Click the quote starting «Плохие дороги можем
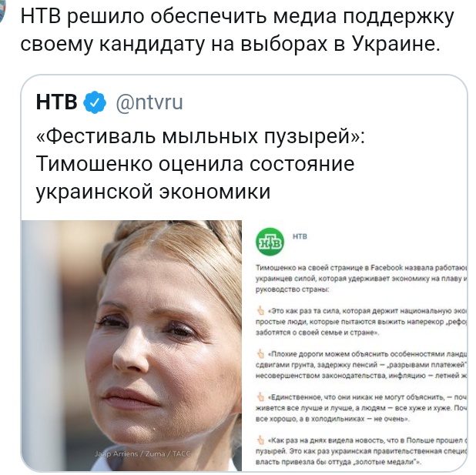Image resolution: width=476 pixels, height=475 pixels. [x=361, y=365]
